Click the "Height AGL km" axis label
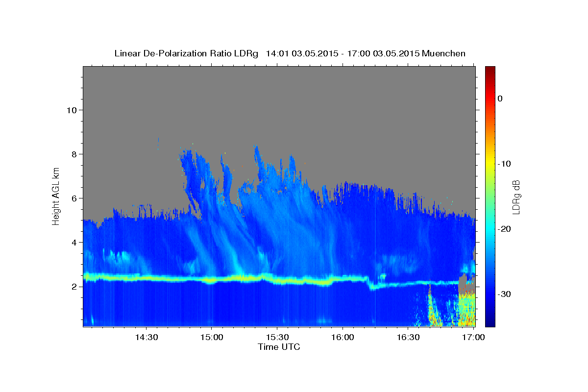Screen dimensions: 588x392 click(x=56, y=196)
